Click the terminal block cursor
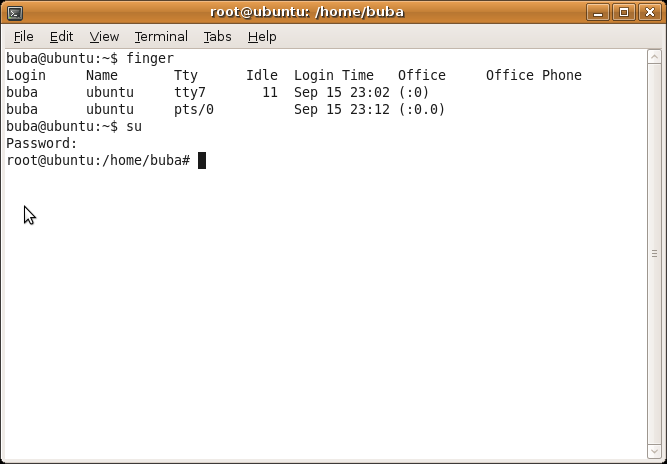This screenshot has width=667, height=464. pyautogui.click(x=202, y=160)
